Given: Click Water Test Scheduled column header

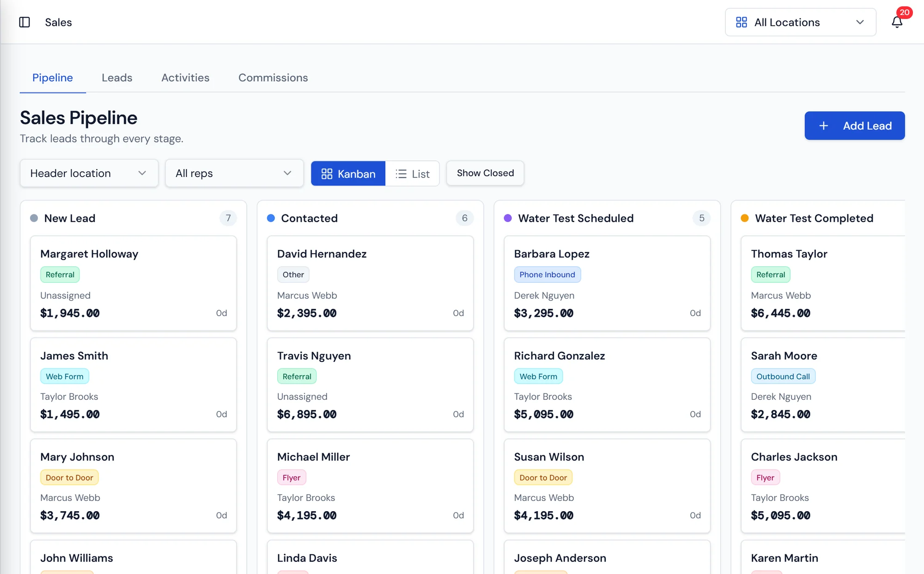Looking at the screenshot, I should [x=576, y=218].
